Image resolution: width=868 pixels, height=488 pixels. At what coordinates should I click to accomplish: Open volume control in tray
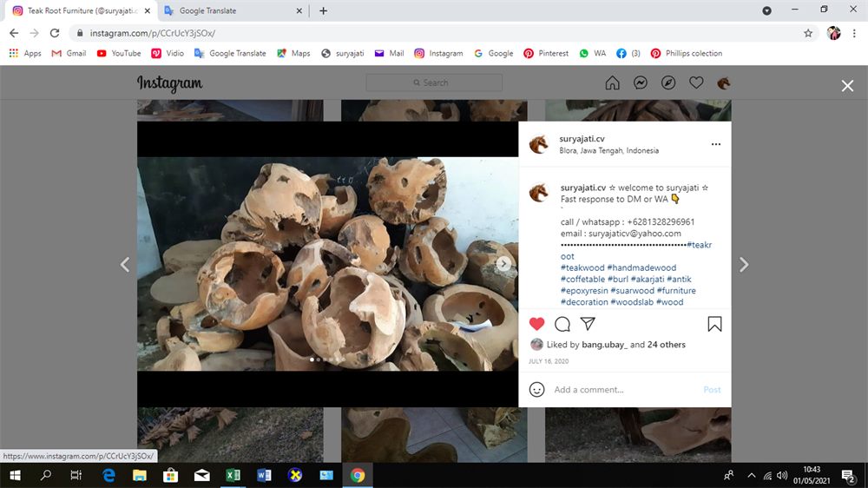[782, 475]
